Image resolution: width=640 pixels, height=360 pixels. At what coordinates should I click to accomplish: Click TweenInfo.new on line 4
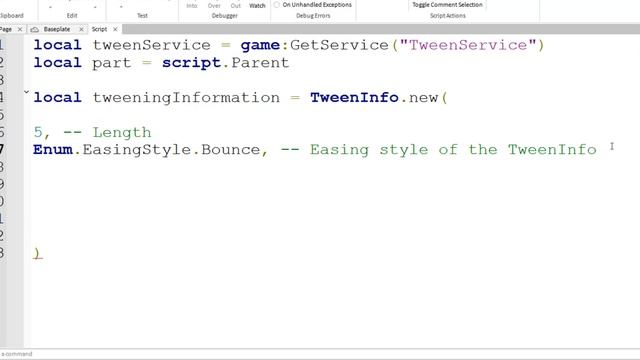pyautogui.click(x=374, y=98)
